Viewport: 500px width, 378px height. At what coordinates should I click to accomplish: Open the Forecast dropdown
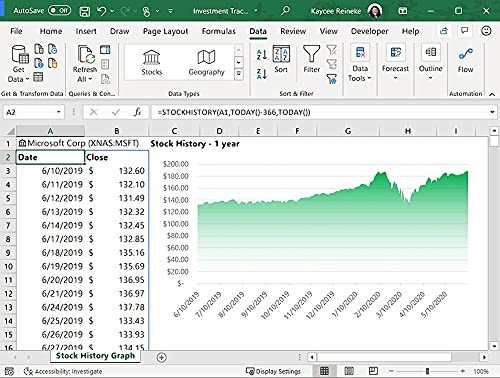coord(395,63)
